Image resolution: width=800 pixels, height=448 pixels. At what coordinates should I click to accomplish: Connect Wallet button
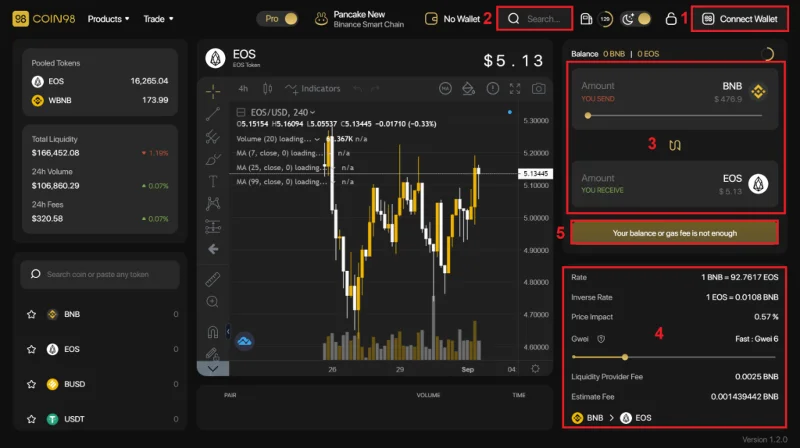click(x=739, y=19)
